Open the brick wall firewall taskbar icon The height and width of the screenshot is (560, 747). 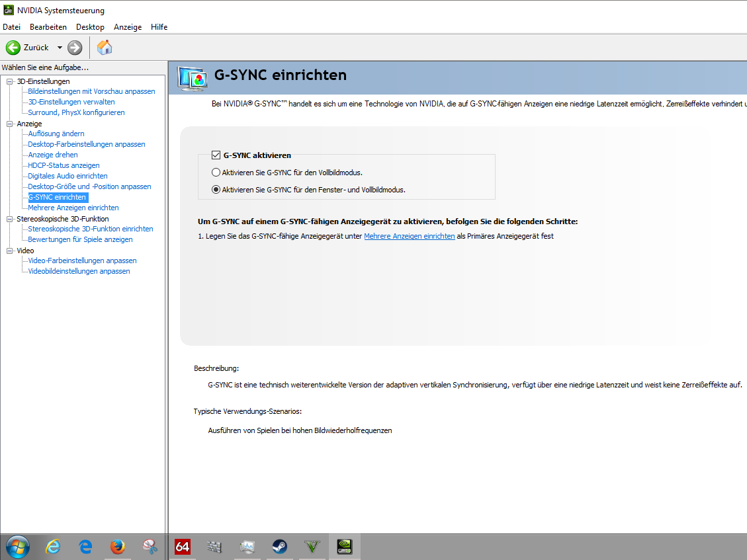(x=215, y=547)
